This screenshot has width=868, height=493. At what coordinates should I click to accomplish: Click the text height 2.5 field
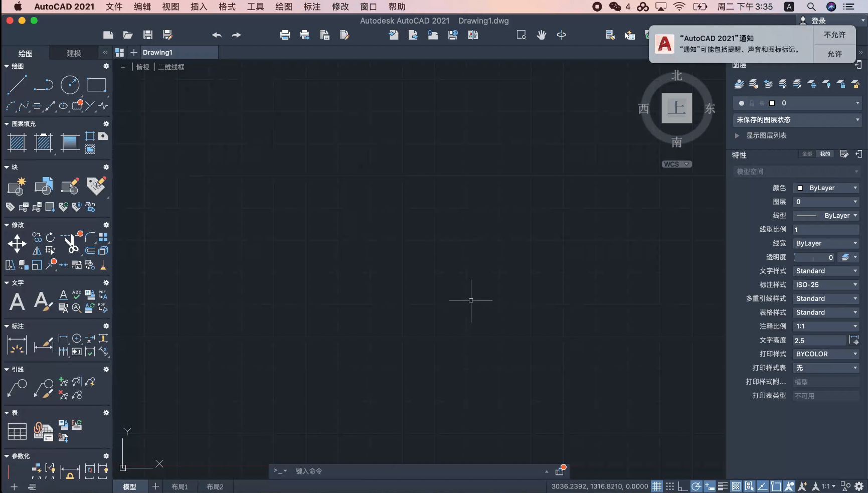(x=819, y=340)
